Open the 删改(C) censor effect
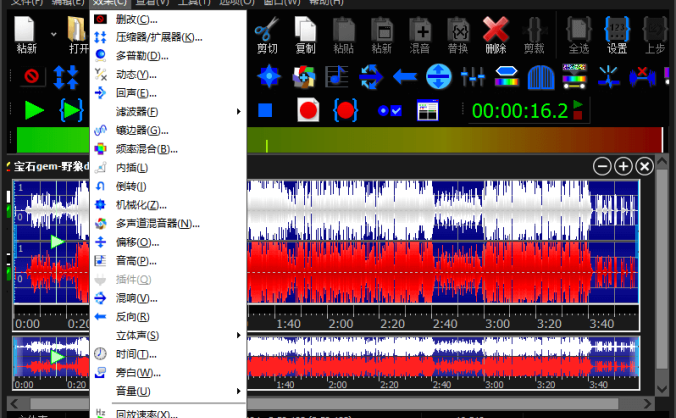 [168, 19]
